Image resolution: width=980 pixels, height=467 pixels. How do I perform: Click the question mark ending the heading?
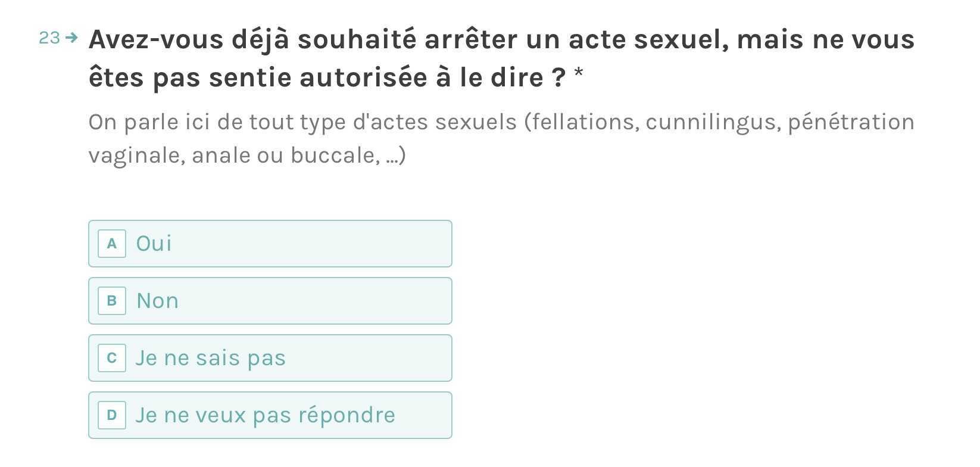pyautogui.click(x=558, y=78)
